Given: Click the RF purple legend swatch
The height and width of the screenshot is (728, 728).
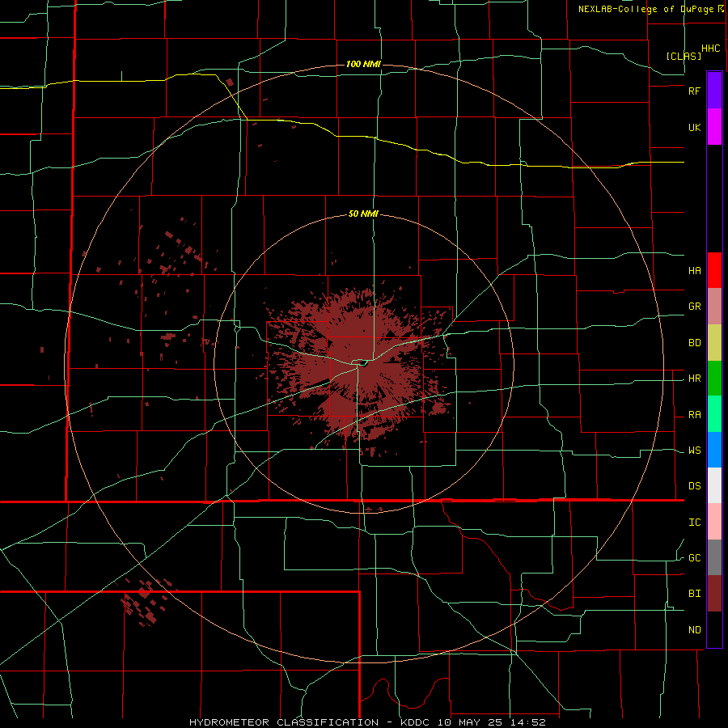Looking at the screenshot, I should click(714, 91).
